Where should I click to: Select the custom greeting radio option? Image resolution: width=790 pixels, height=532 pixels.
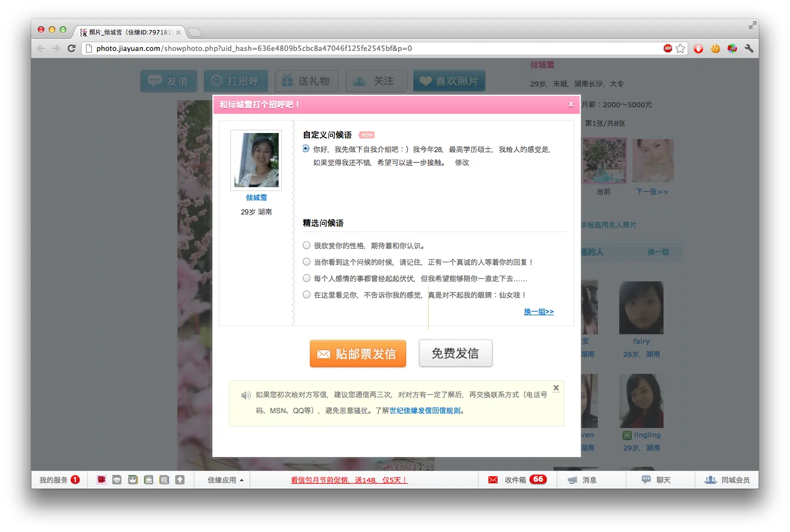306,148
